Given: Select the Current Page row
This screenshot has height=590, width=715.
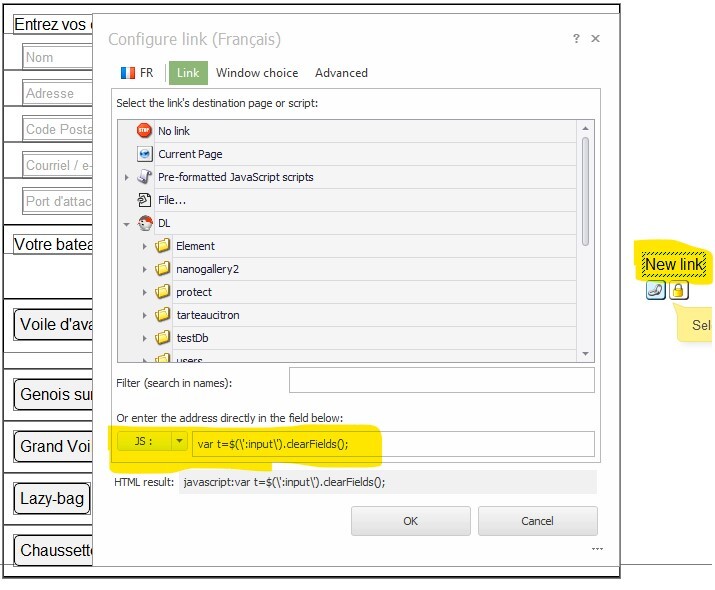Looking at the screenshot, I should tap(347, 154).
